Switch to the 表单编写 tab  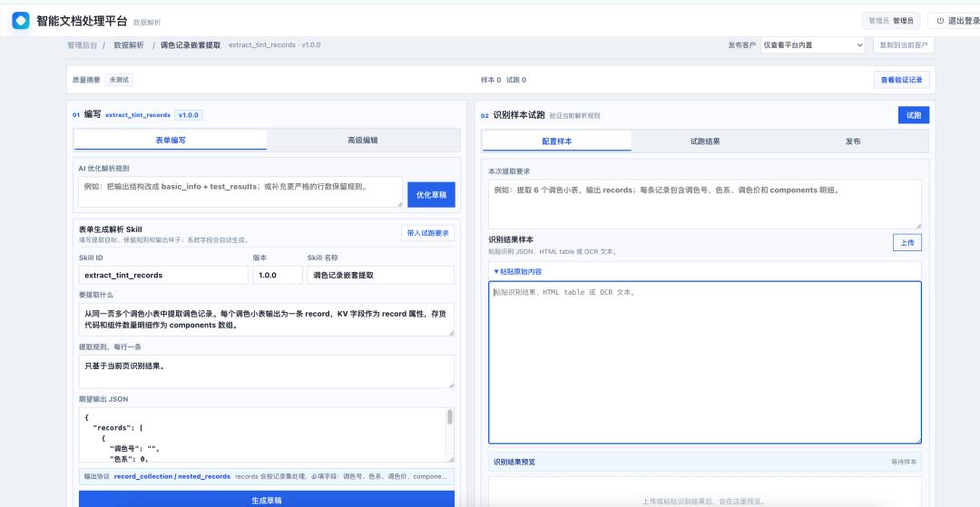pos(171,140)
